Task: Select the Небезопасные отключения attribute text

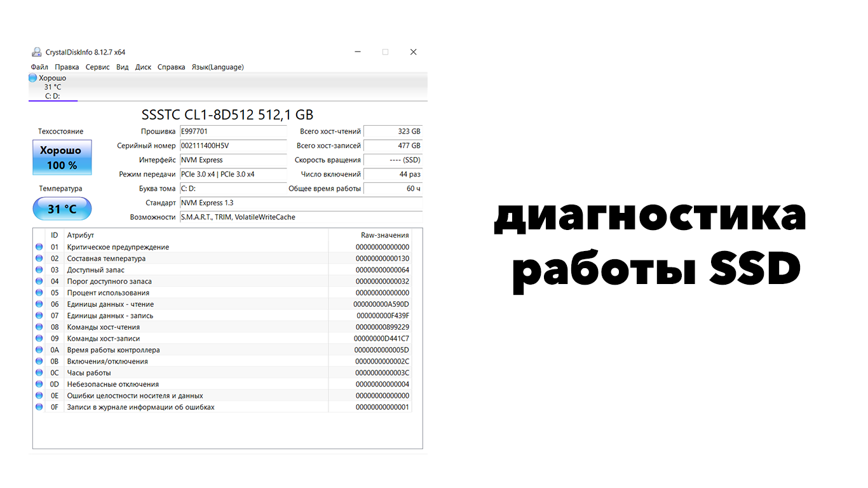Action: (113, 384)
